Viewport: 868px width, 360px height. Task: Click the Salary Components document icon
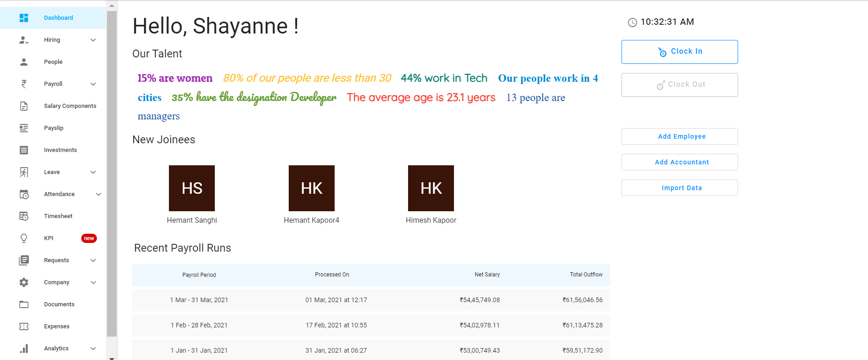click(24, 106)
